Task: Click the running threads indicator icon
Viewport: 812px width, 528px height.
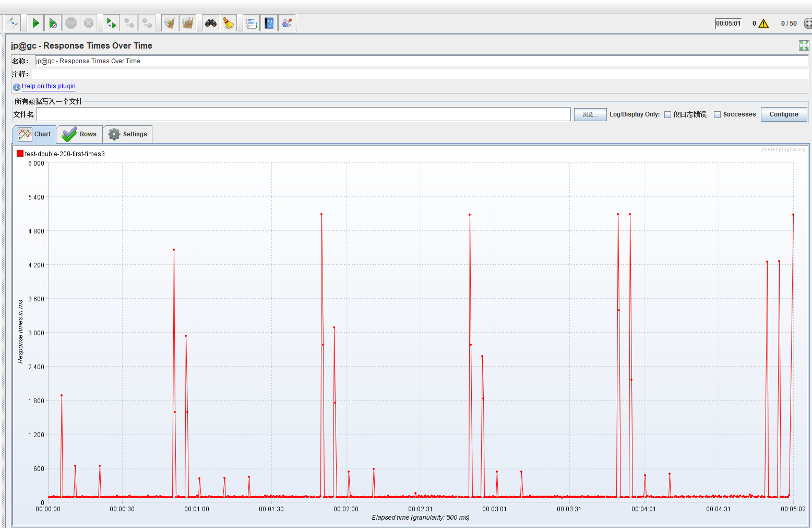Action: (x=808, y=24)
